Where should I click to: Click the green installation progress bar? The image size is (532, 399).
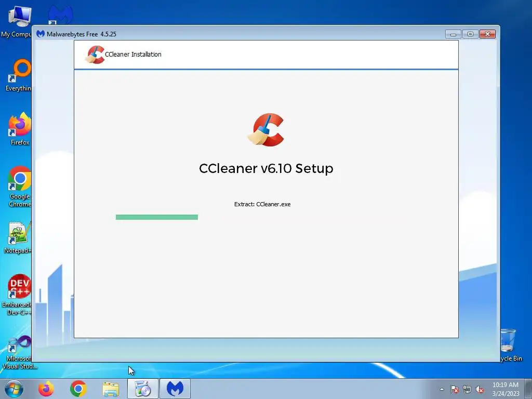[x=157, y=217]
